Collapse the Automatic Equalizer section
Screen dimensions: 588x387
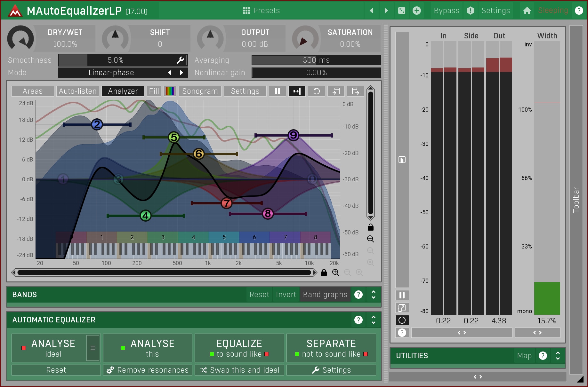pyautogui.click(x=373, y=320)
